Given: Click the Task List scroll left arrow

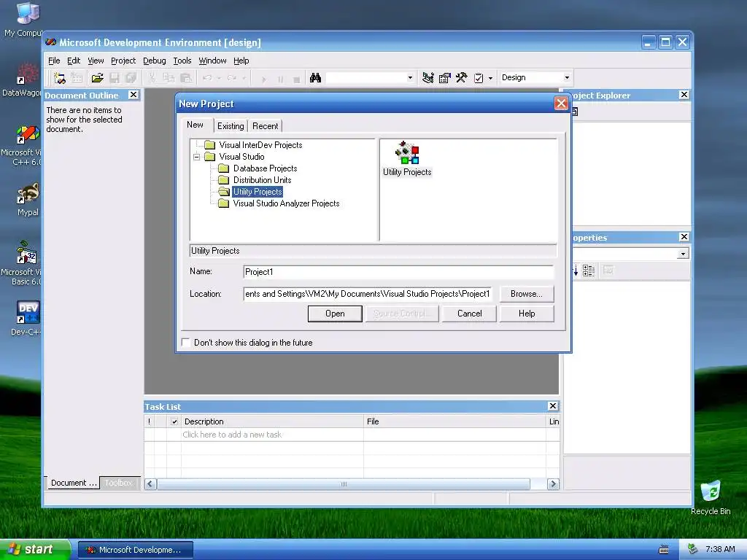Looking at the screenshot, I should coord(150,484).
